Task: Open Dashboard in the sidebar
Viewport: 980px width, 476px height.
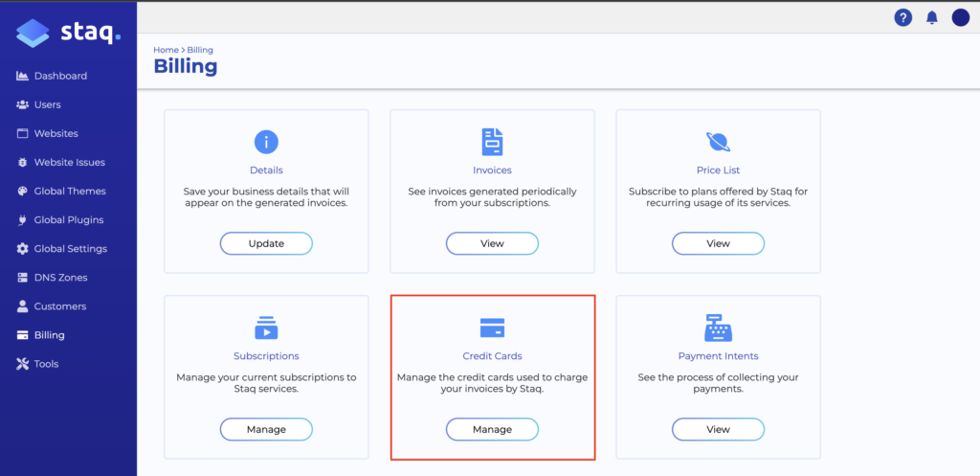Action: 59,76
